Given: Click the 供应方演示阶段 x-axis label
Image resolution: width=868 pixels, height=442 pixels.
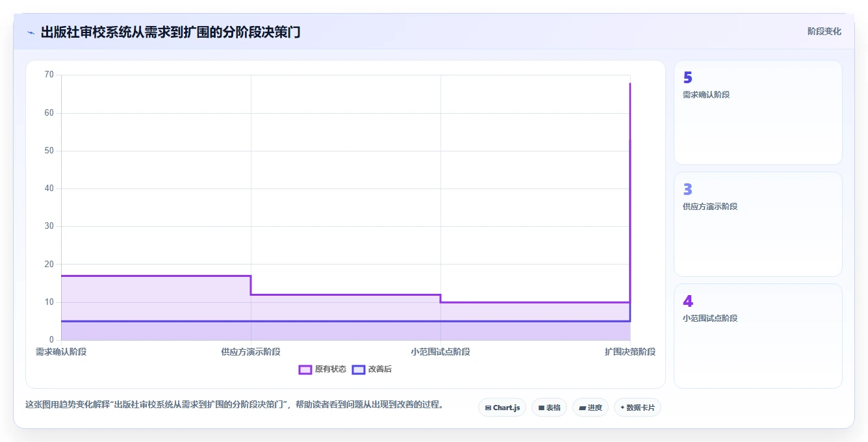Looking at the screenshot, I should pos(251,352).
